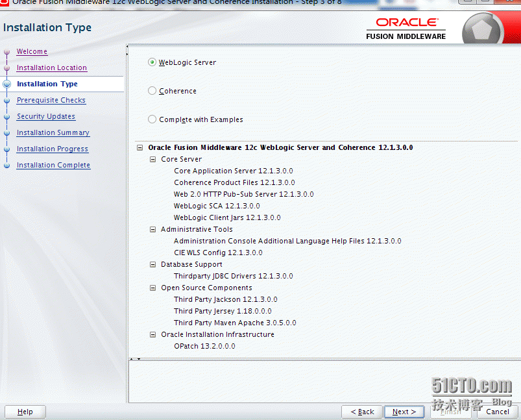This screenshot has height=420, width=521.
Task: Open the Security Updates step
Action: [x=46, y=116]
